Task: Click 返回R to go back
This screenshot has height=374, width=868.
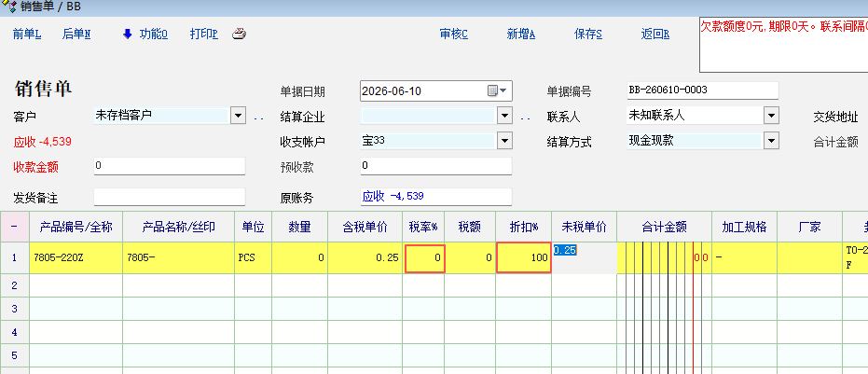Action: 655,35
